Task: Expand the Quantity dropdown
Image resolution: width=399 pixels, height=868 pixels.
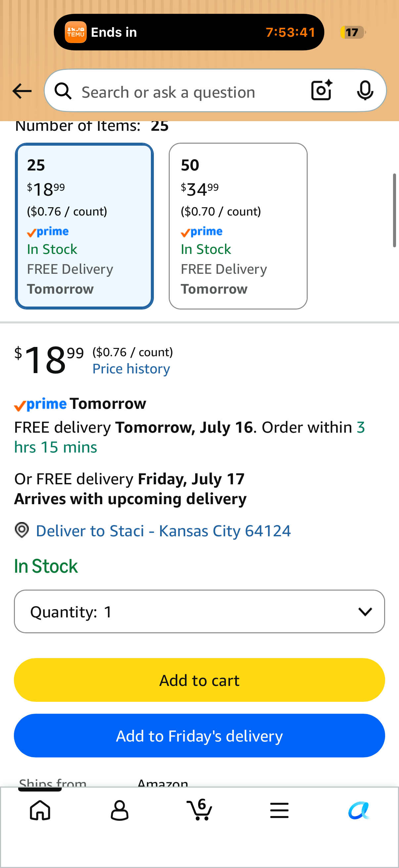Action: (199, 611)
